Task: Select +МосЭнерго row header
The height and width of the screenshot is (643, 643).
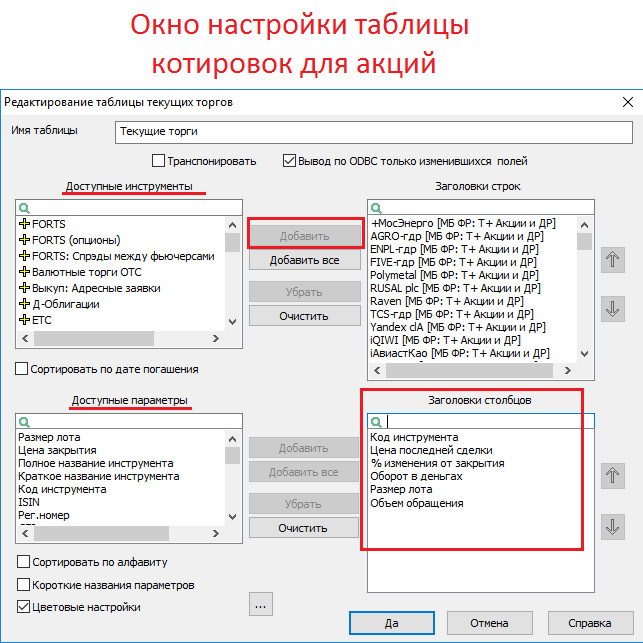Action: (463, 223)
